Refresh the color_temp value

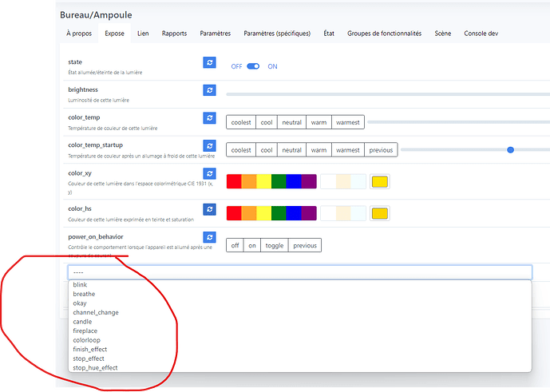tap(209, 118)
